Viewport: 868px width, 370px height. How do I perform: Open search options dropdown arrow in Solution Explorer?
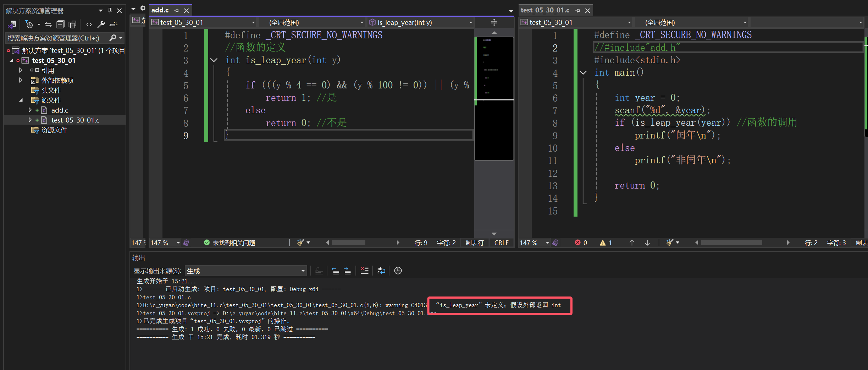(x=121, y=38)
